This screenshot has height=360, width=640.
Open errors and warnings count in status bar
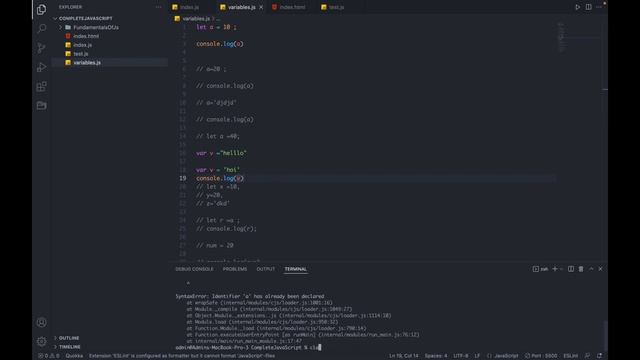pyautogui.click(x=49, y=356)
